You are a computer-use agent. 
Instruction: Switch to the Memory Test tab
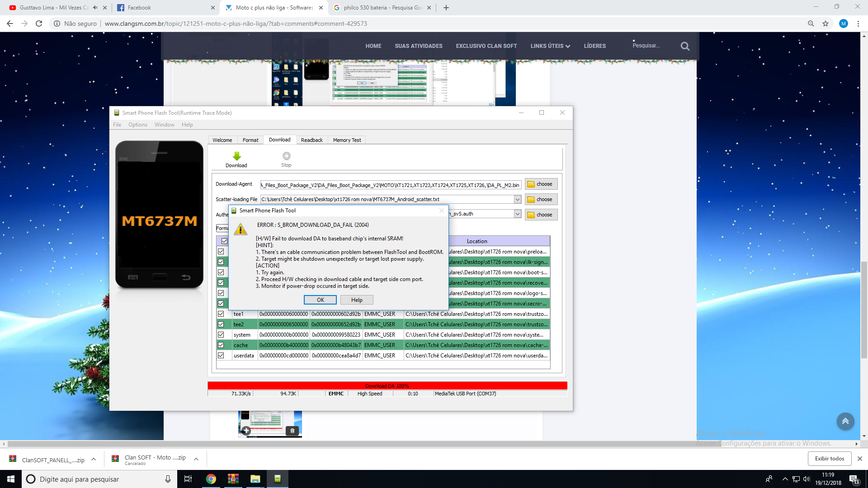pyautogui.click(x=347, y=140)
